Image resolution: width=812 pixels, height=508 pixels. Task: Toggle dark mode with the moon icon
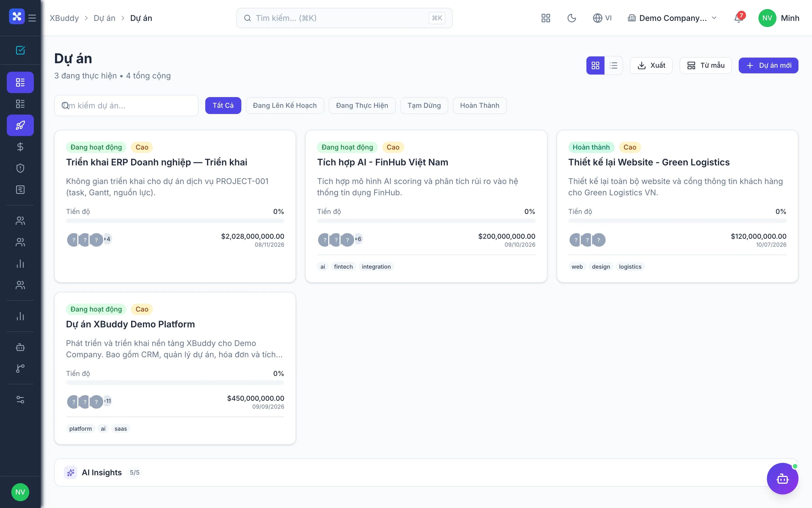pos(572,18)
